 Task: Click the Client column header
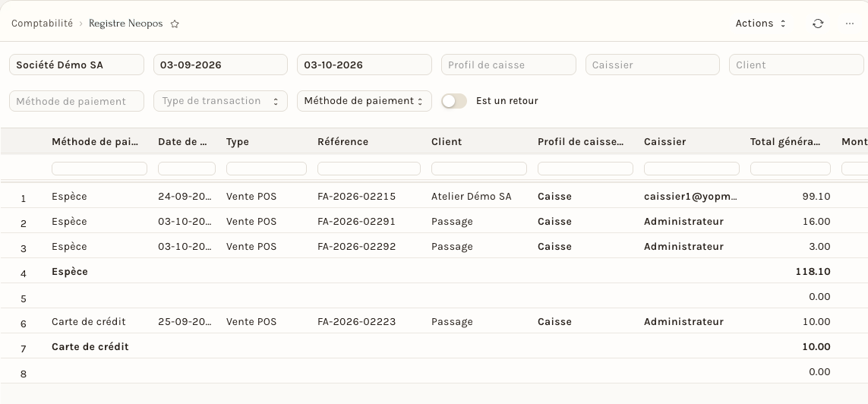tap(447, 142)
